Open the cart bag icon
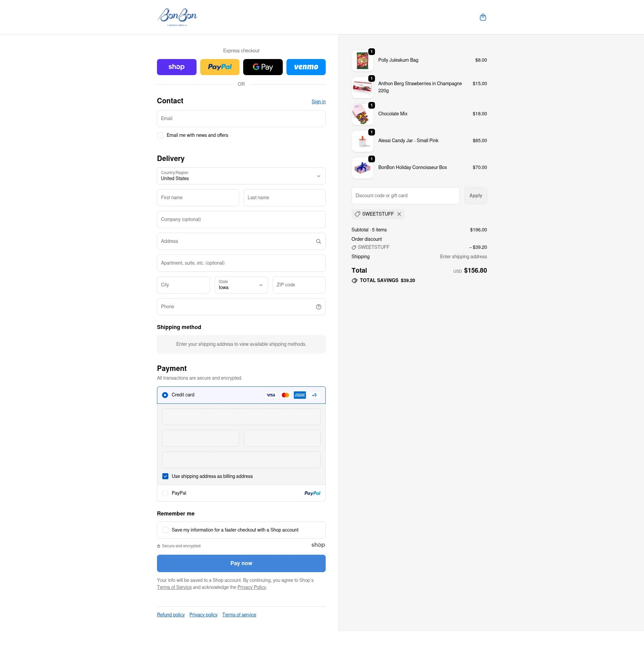644x658 pixels. (x=483, y=17)
